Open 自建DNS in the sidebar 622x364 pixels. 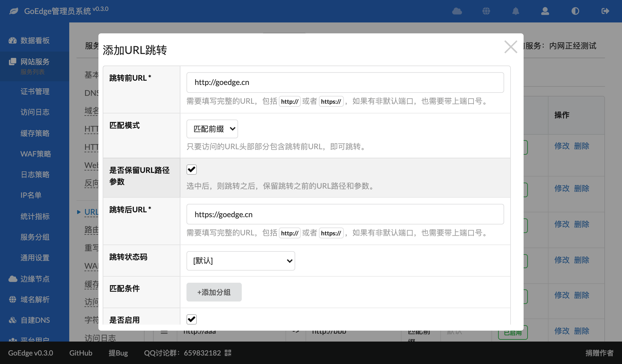[x=35, y=320]
